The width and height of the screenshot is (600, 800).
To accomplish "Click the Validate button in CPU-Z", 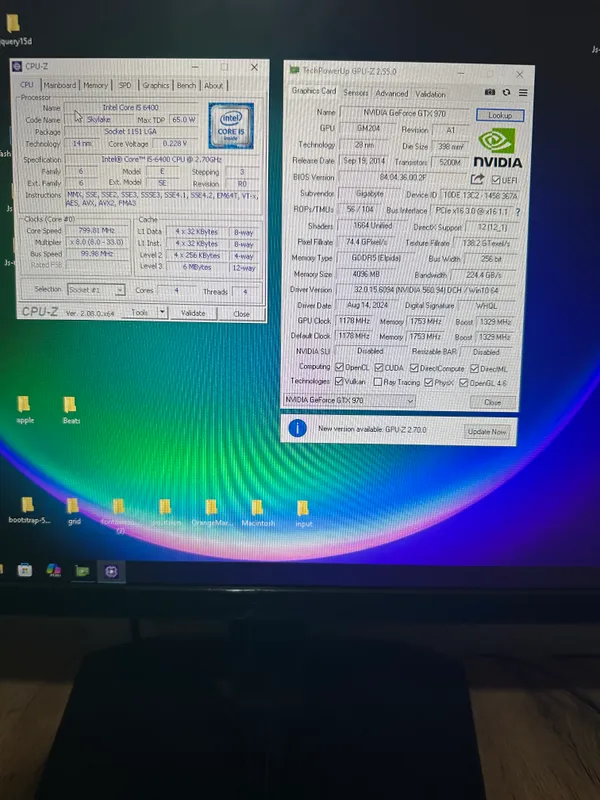I will pos(193,313).
